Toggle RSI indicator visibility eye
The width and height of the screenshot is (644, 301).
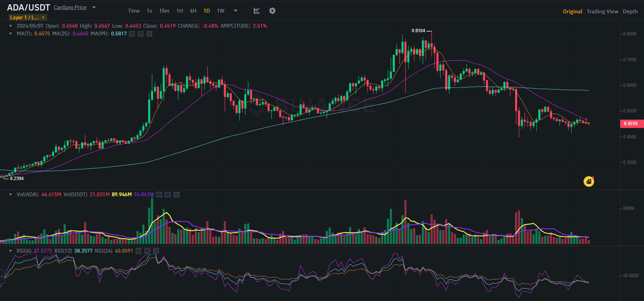point(138,251)
